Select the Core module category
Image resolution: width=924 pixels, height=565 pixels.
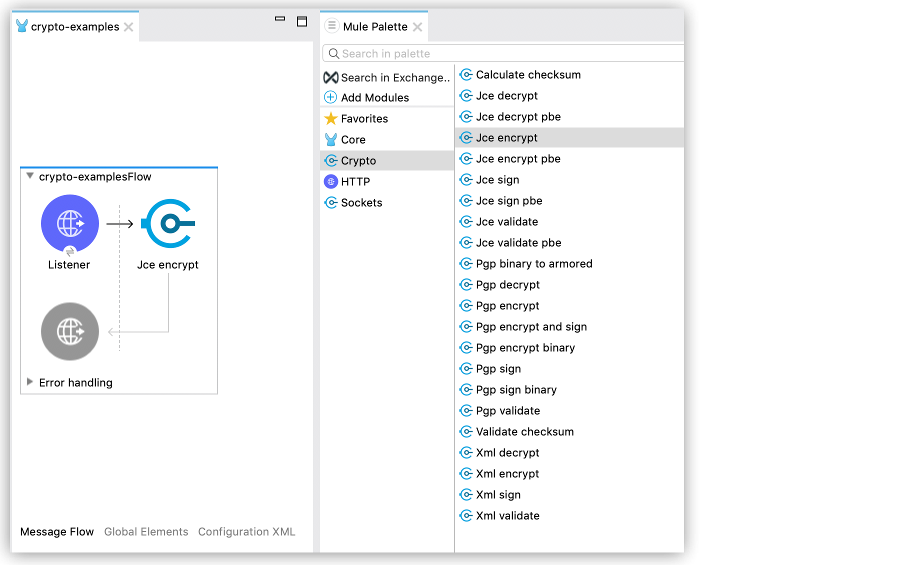[352, 139]
